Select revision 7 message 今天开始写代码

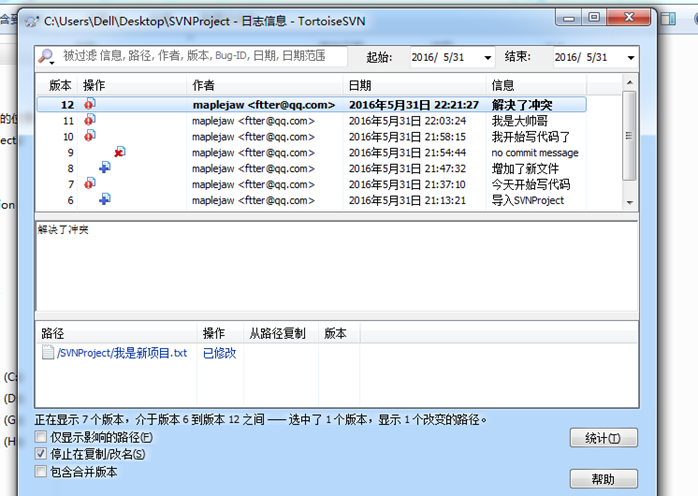pos(531,184)
